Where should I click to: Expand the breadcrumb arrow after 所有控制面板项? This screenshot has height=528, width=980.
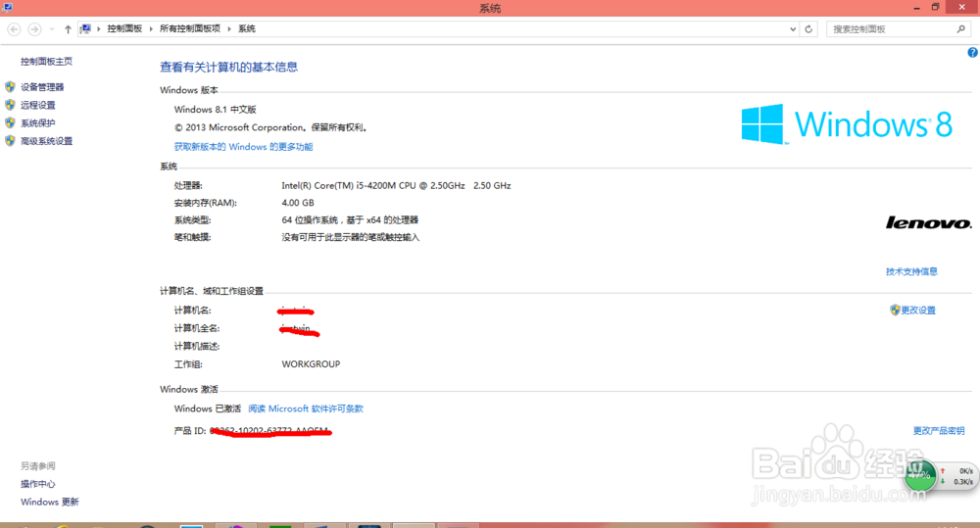[228, 29]
